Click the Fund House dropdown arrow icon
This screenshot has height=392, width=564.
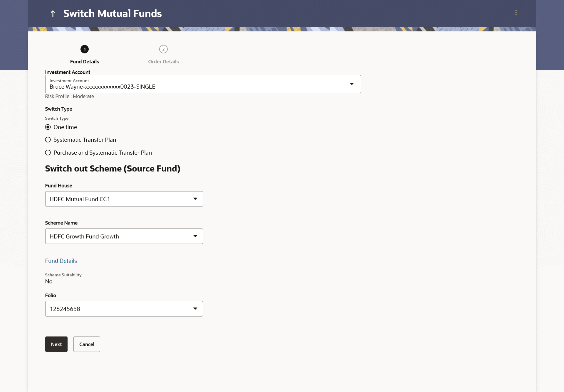tap(195, 199)
